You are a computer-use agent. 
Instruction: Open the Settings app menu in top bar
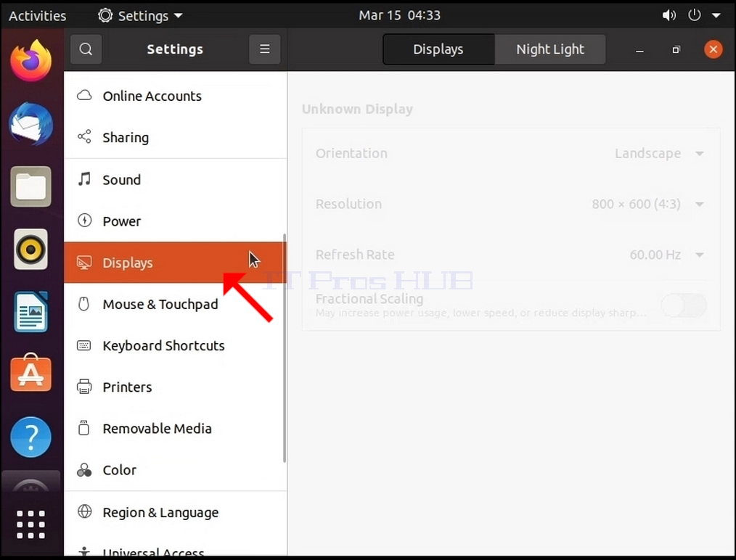pos(140,15)
